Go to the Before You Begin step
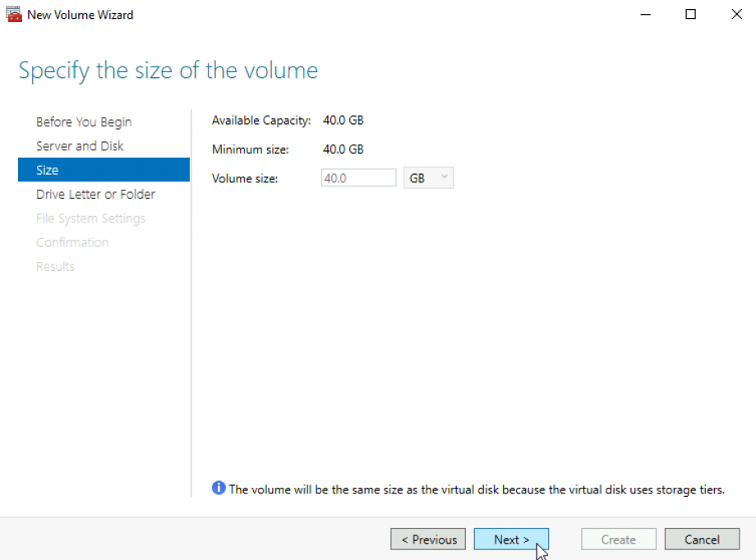 tap(84, 122)
